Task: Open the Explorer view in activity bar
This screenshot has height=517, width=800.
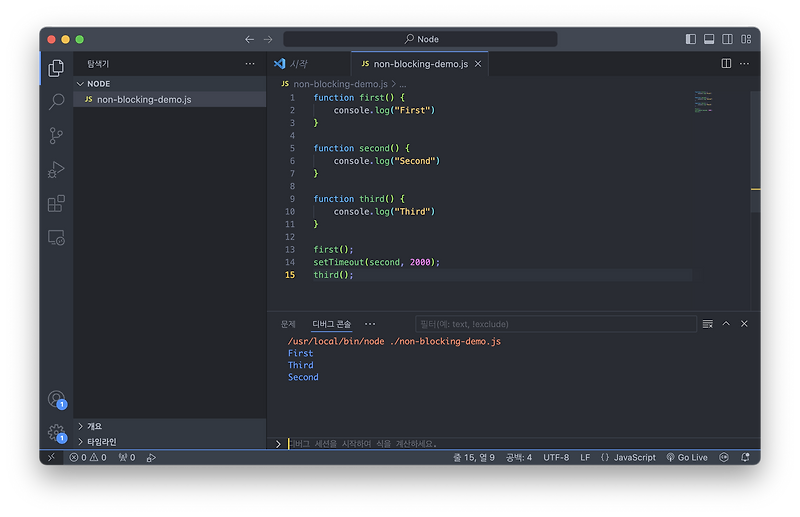Action: (56, 68)
